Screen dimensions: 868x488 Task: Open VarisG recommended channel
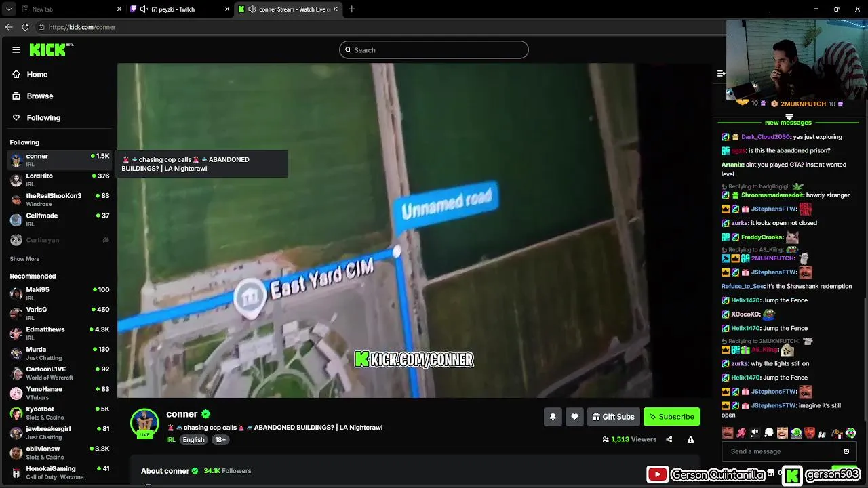[x=60, y=313]
